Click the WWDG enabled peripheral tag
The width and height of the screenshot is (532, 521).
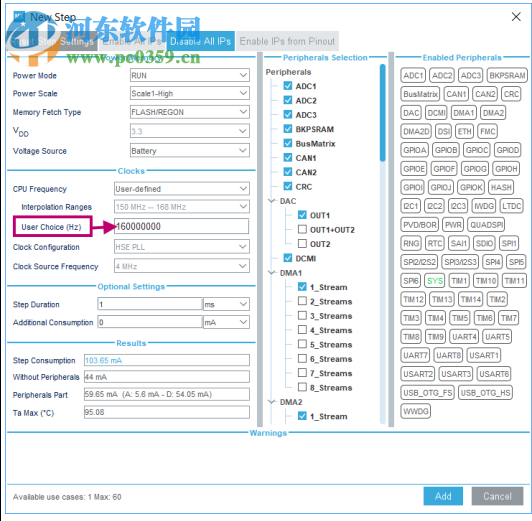[416, 411]
